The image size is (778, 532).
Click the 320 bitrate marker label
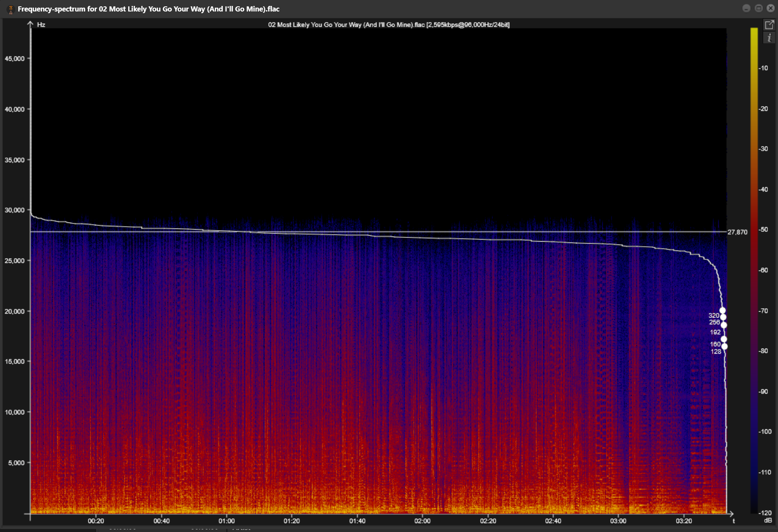pos(714,315)
